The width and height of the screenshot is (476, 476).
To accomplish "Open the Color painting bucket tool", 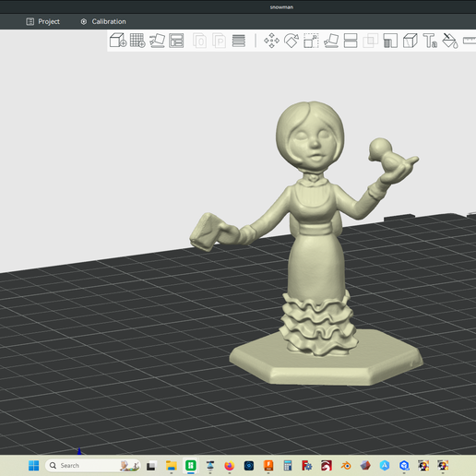I will point(450,41).
